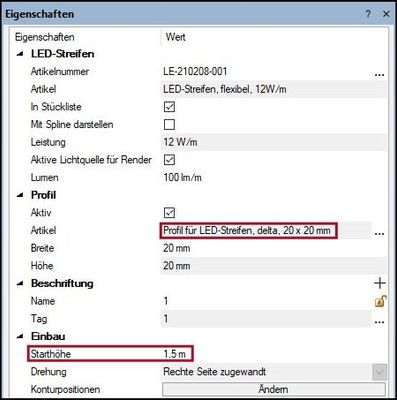Image resolution: width=397 pixels, height=400 pixels.
Task: Open the Drehung dropdown arrow
Action: point(380,372)
